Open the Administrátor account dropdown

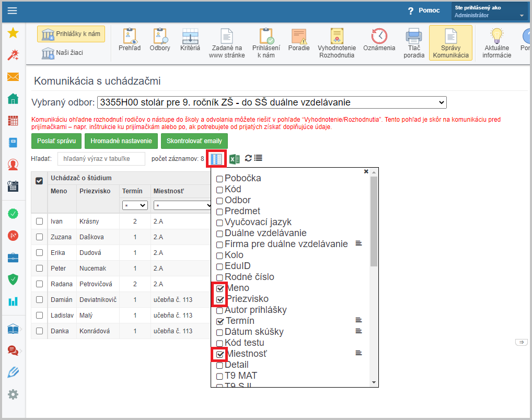point(489,11)
